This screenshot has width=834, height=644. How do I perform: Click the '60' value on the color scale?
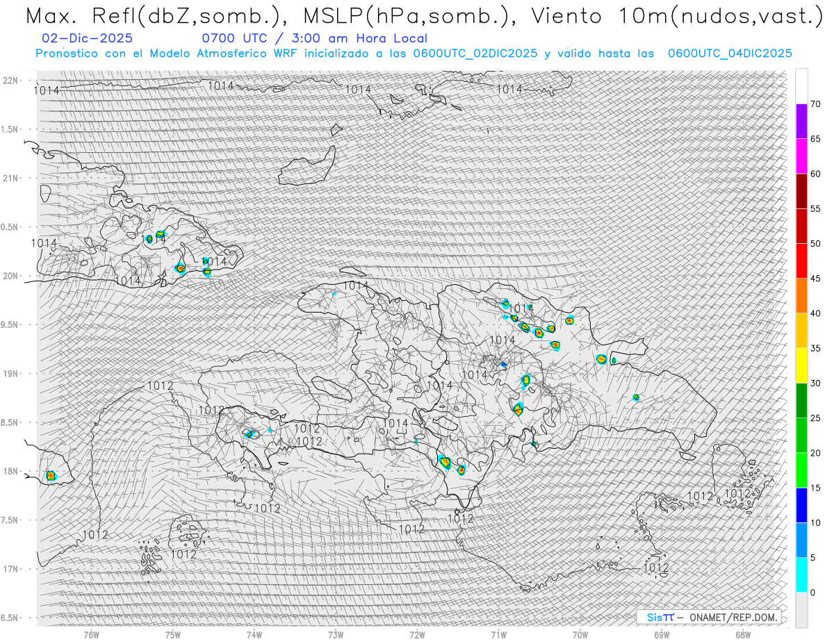pyautogui.click(x=815, y=174)
